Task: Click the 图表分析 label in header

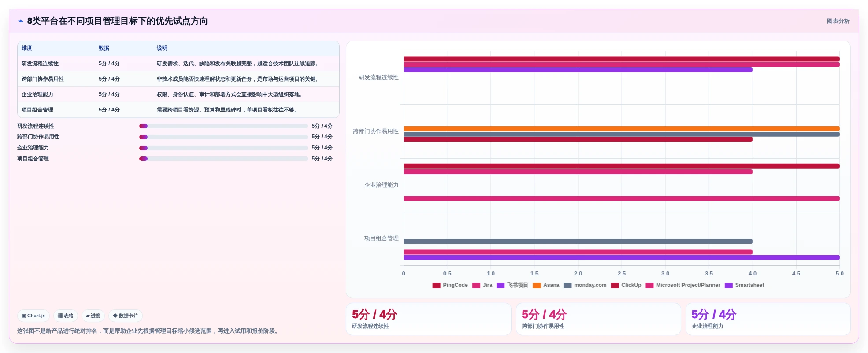Action: pos(838,21)
